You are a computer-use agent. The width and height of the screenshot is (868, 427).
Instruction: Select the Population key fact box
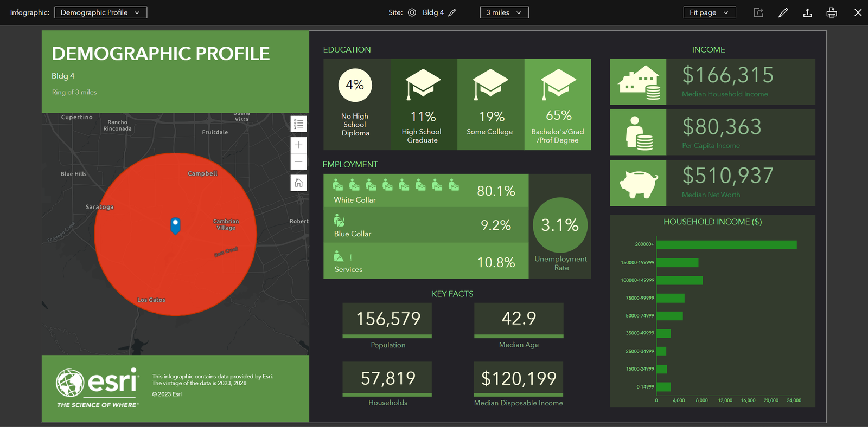[x=387, y=319]
